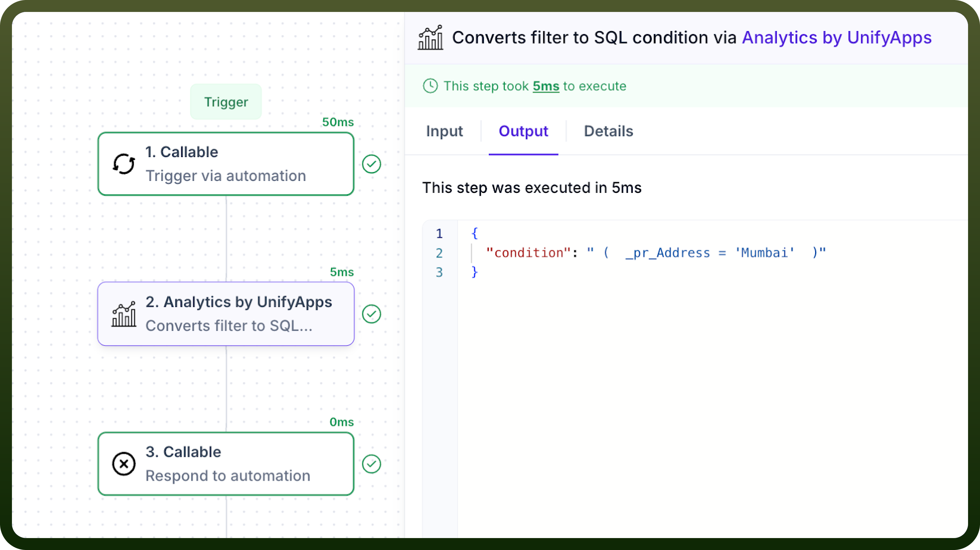980x550 pixels.
Task: Click the 50ms duration label
Action: coord(338,122)
